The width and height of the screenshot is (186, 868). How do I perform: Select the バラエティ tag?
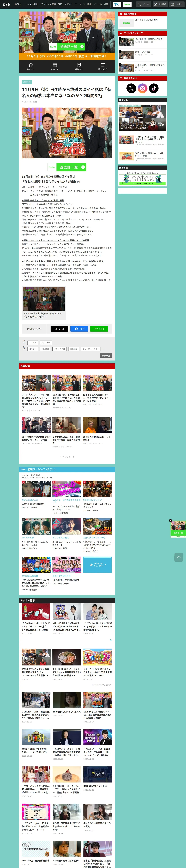click(x=46, y=343)
